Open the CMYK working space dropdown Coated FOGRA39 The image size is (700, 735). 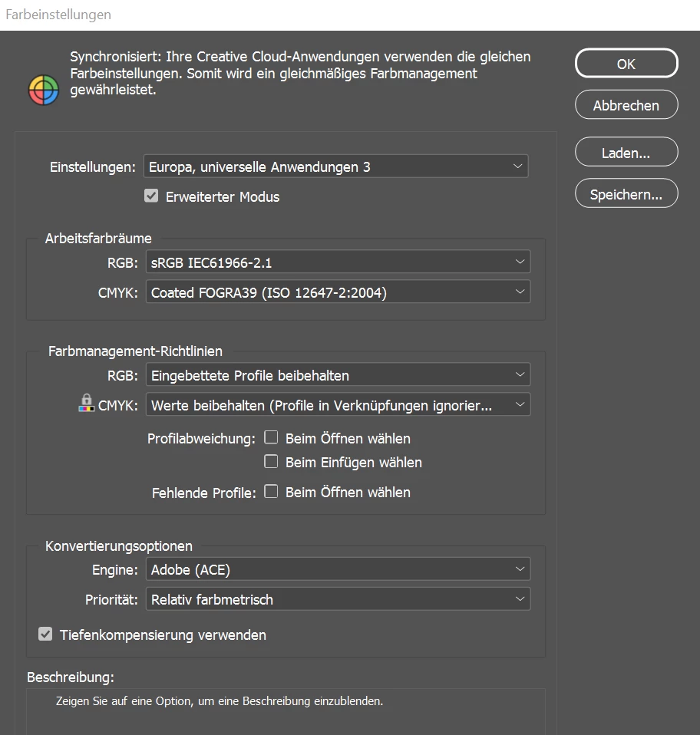(x=338, y=292)
